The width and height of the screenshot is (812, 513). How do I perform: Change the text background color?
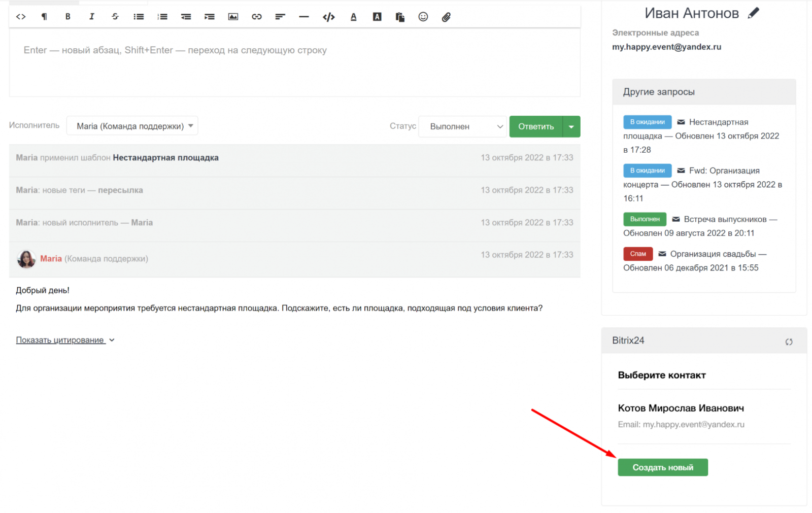377,17
